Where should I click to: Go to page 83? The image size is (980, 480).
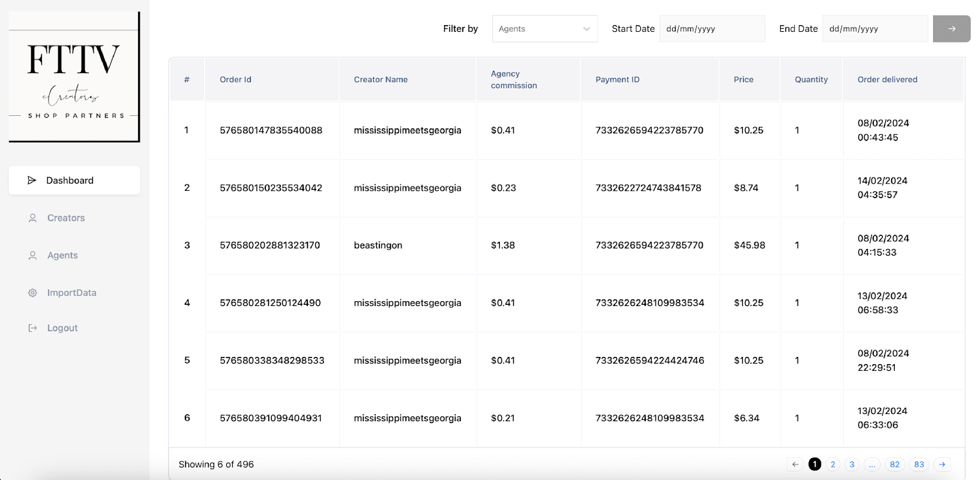(x=919, y=464)
